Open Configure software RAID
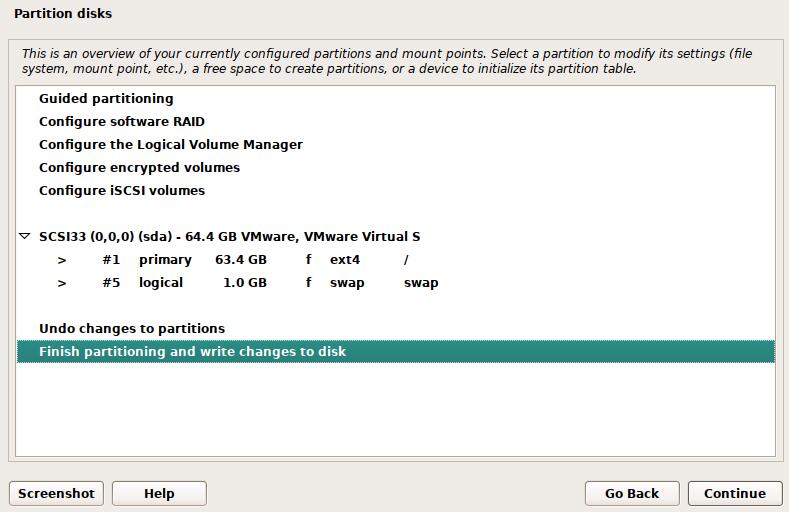This screenshot has width=789, height=512. point(122,121)
